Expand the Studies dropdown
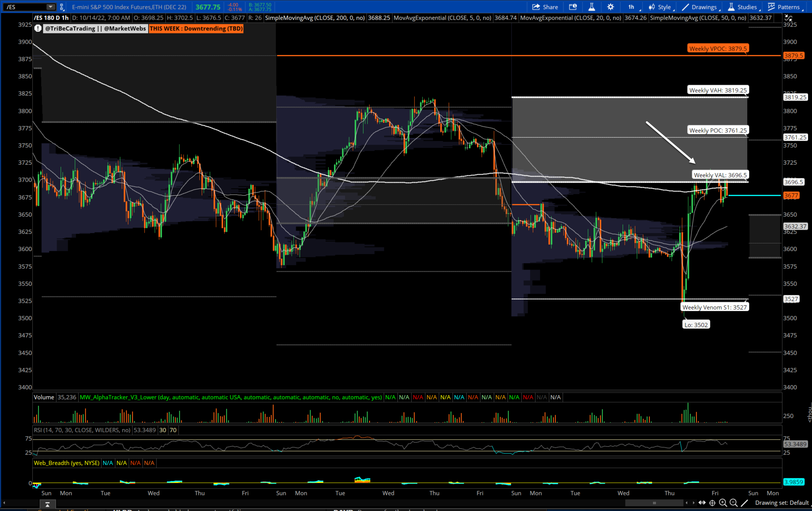This screenshot has width=812, height=511. [x=743, y=7]
